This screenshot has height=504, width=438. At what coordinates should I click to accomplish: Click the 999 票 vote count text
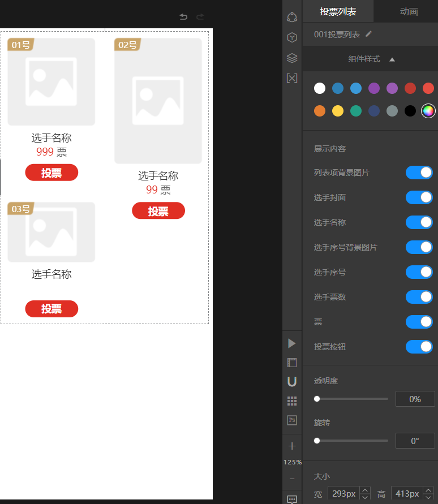51,152
